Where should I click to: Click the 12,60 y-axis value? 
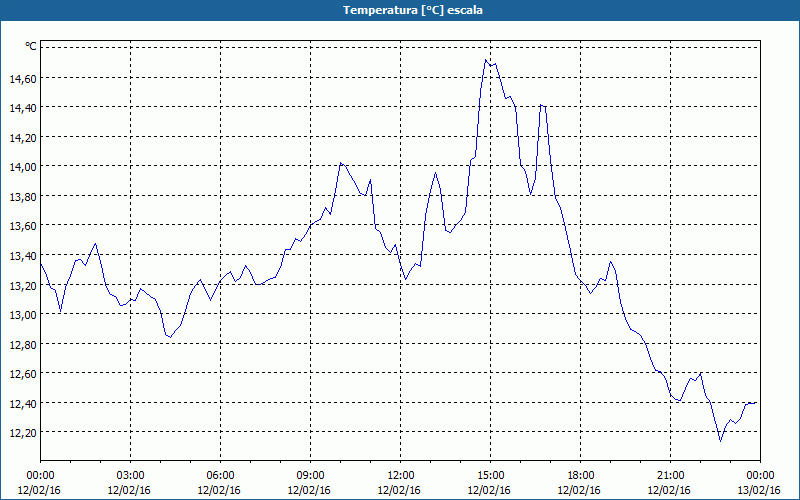23,373
